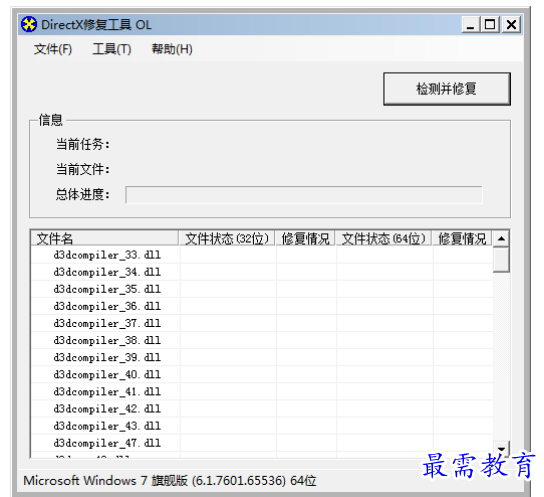Click the list scroll down arrow

point(501,448)
